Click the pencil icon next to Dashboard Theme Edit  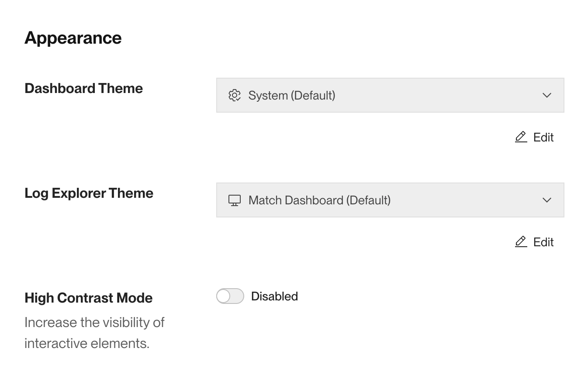tap(520, 137)
